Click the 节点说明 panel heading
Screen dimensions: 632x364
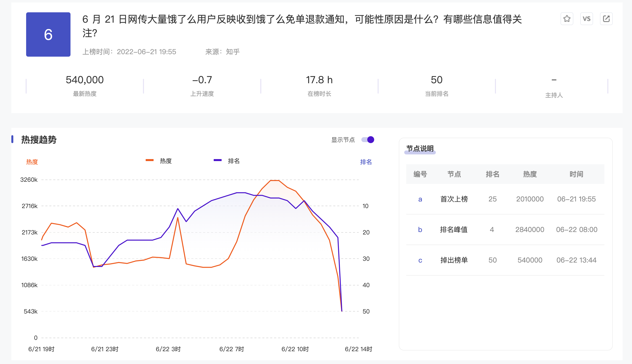(420, 149)
